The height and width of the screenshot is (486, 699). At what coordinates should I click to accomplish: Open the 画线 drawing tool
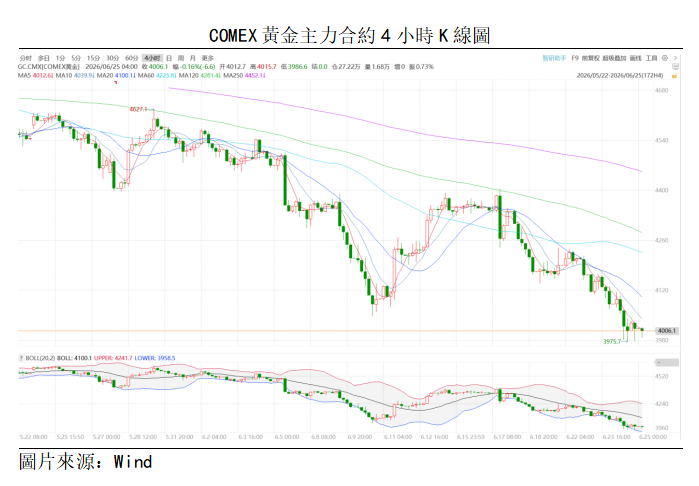tap(636, 58)
